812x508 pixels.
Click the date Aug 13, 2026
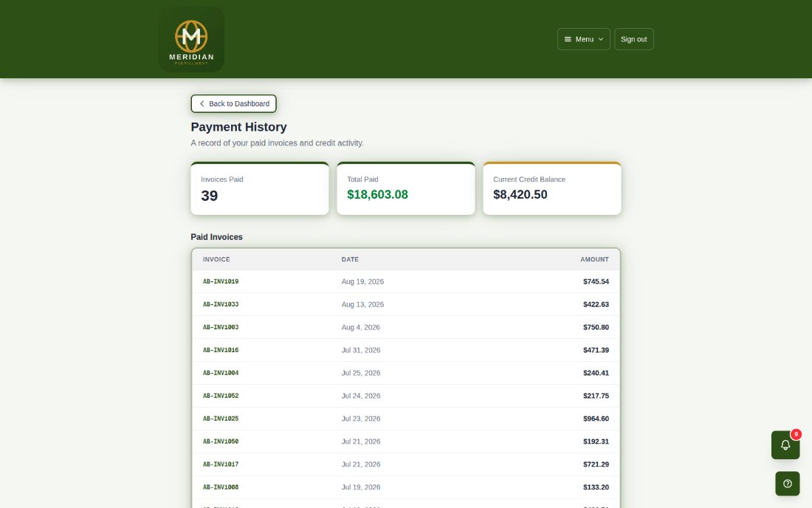(x=362, y=304)
